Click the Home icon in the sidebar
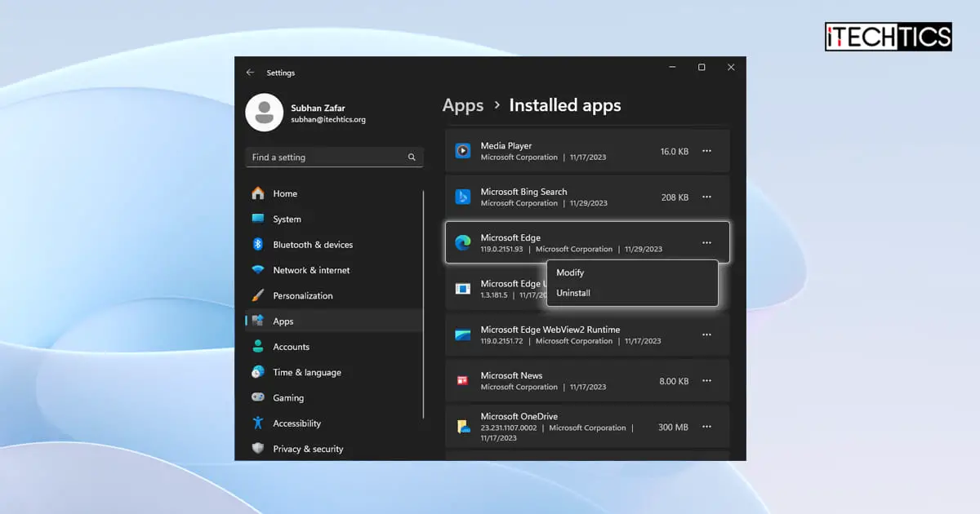Image resolution: width=980 pixels, height=514 pixels. point(258,193)
